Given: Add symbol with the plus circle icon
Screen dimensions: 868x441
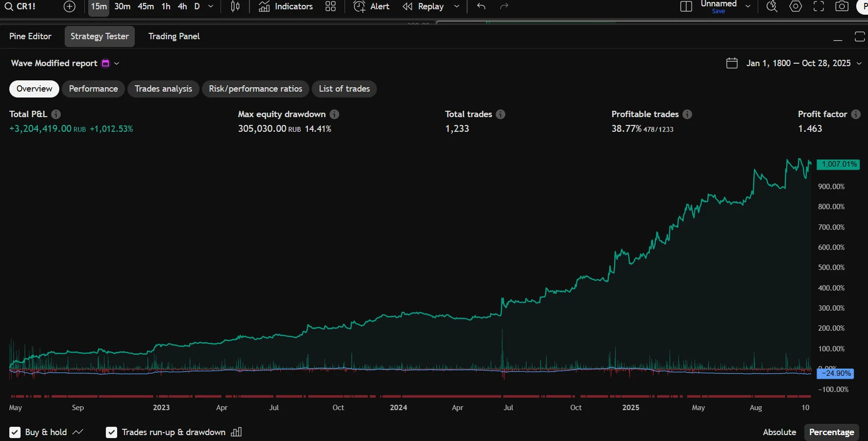Looking at the screenshot, I should [x=70, y=6].
